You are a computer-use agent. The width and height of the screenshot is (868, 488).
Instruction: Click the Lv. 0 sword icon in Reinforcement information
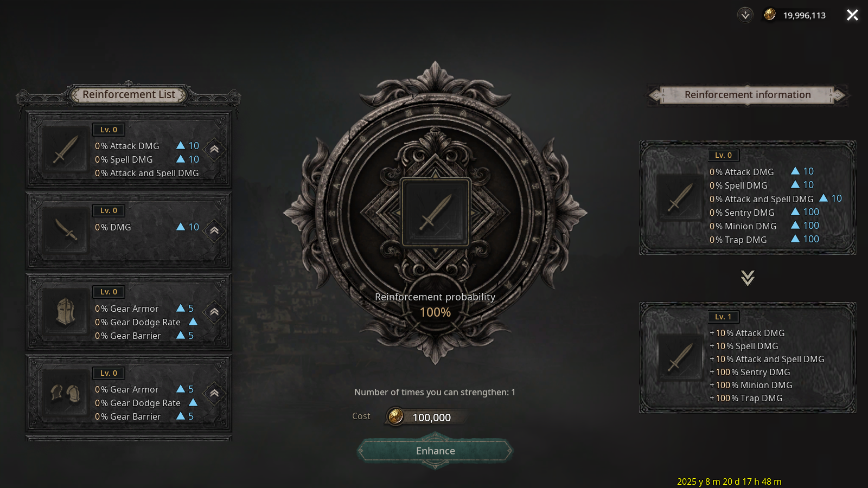[680, 197]
